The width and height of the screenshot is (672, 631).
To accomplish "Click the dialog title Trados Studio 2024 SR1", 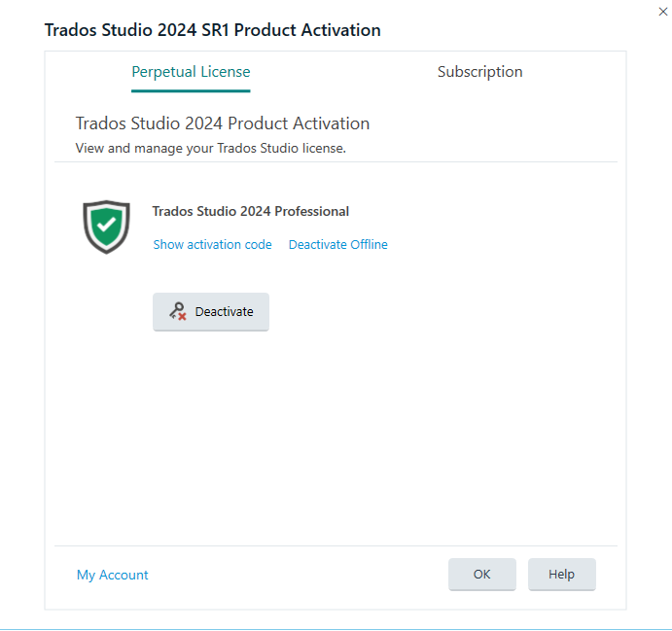I will 212,30.
